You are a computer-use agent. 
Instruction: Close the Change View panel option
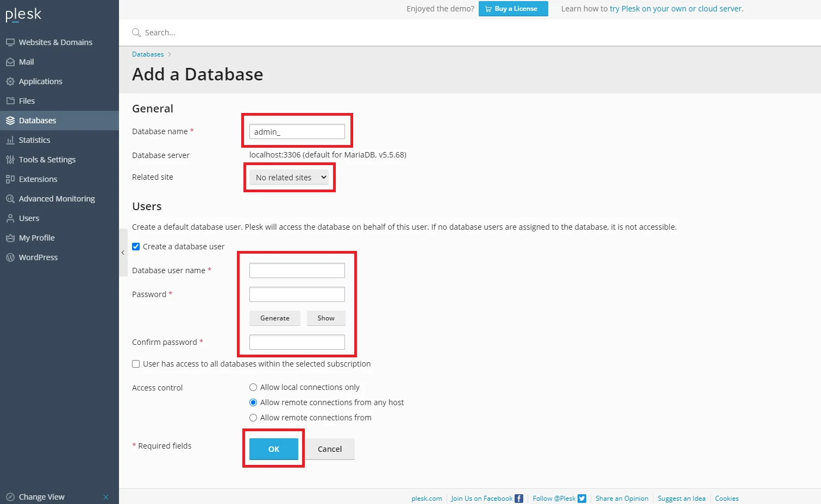(x=106, y=497)
